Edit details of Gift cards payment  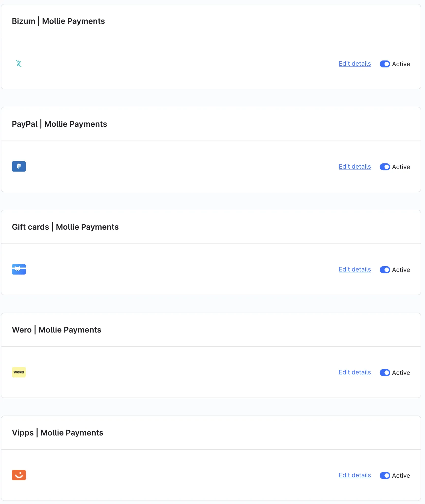click(x=355, y=269)
